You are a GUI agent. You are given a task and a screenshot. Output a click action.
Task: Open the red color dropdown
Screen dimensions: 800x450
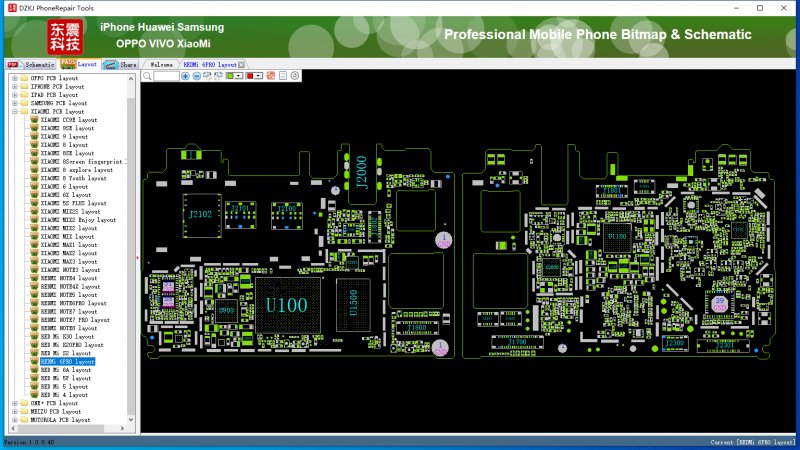tap(259, 76)
